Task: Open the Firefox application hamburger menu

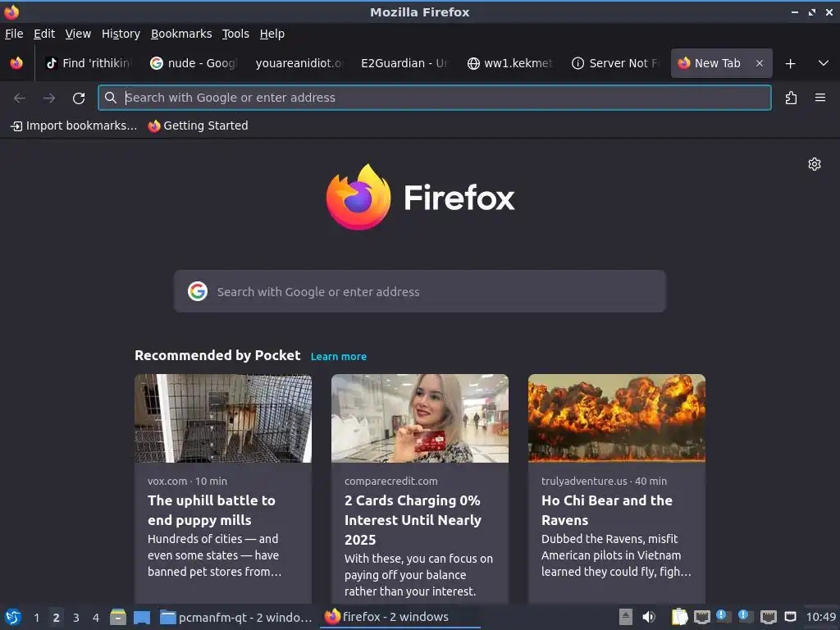Action: point(820,98)
